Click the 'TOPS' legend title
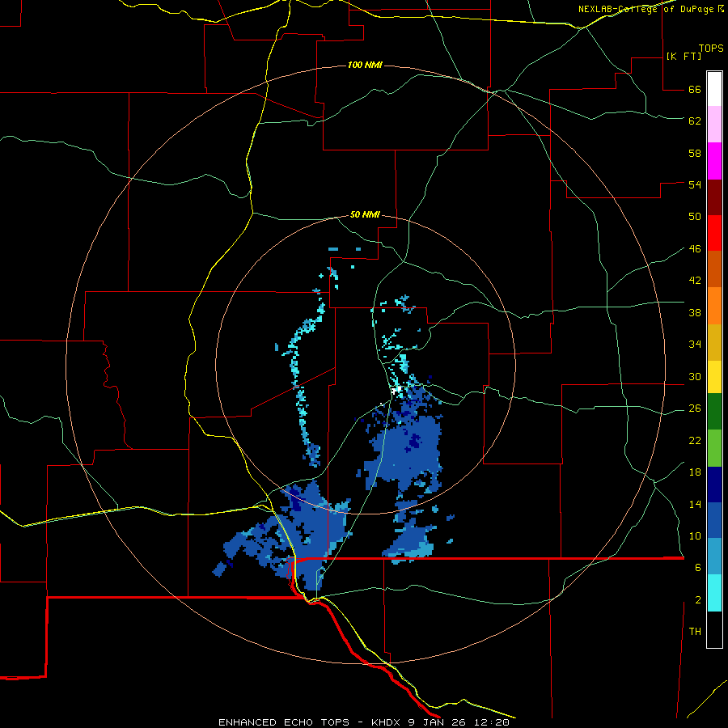 click(x=711, y=49)
